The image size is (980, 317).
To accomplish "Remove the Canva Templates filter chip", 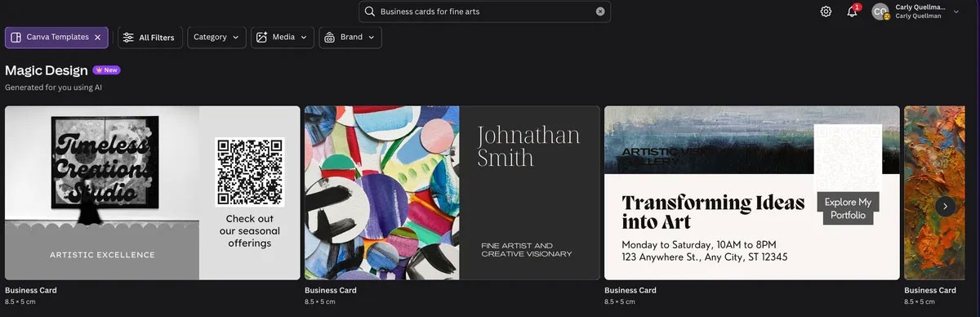I will (97, 38).
